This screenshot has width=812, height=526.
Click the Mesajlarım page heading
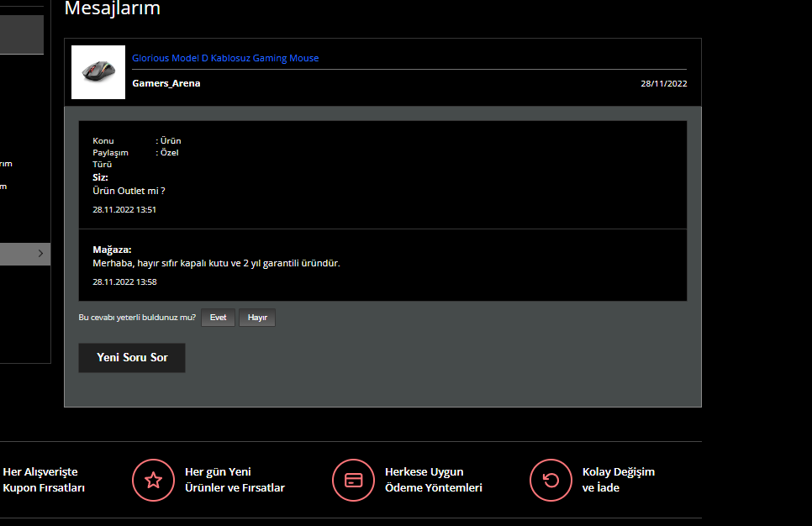pos(112,9)
